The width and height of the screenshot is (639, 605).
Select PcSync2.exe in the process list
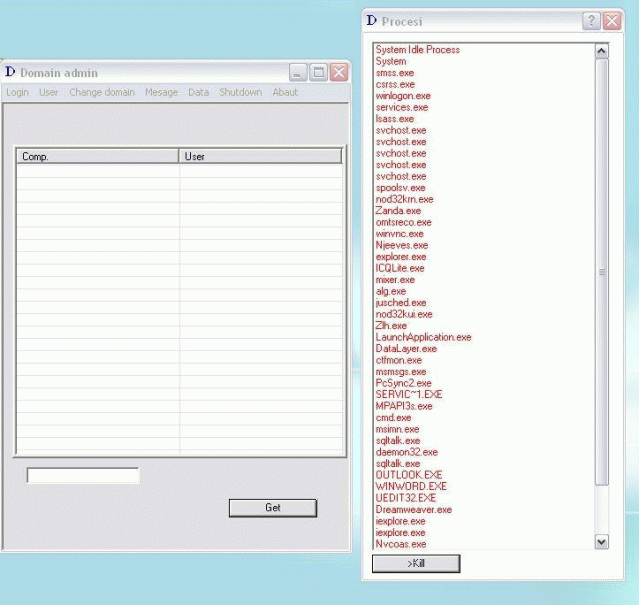[403, 383]
